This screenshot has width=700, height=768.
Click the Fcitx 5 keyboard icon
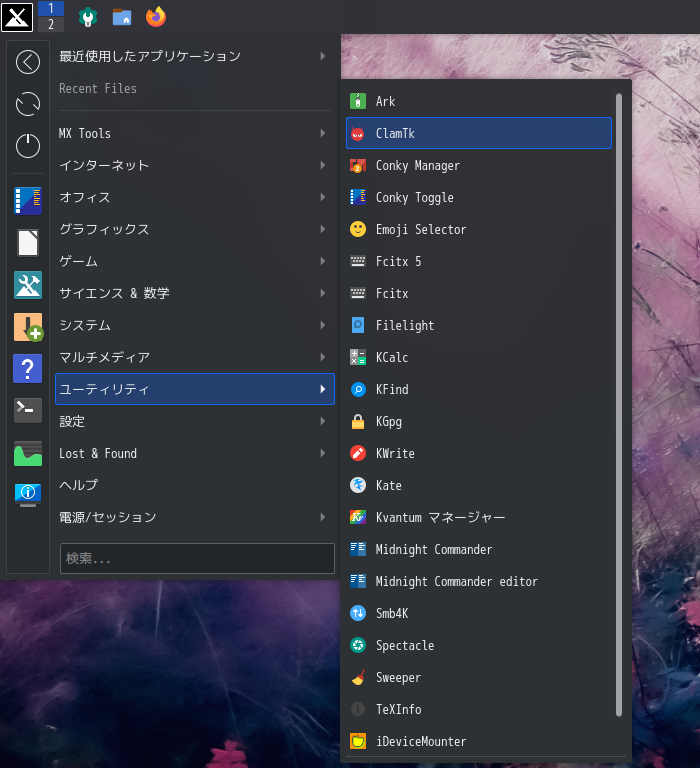pyautogui.click(x=358, y=262)
